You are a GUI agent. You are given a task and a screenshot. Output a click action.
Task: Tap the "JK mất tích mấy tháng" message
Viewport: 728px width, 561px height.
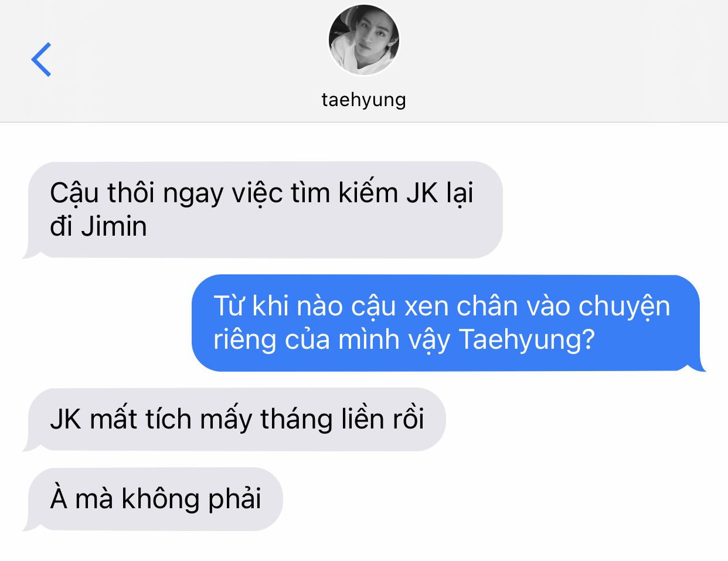point(234,420)
